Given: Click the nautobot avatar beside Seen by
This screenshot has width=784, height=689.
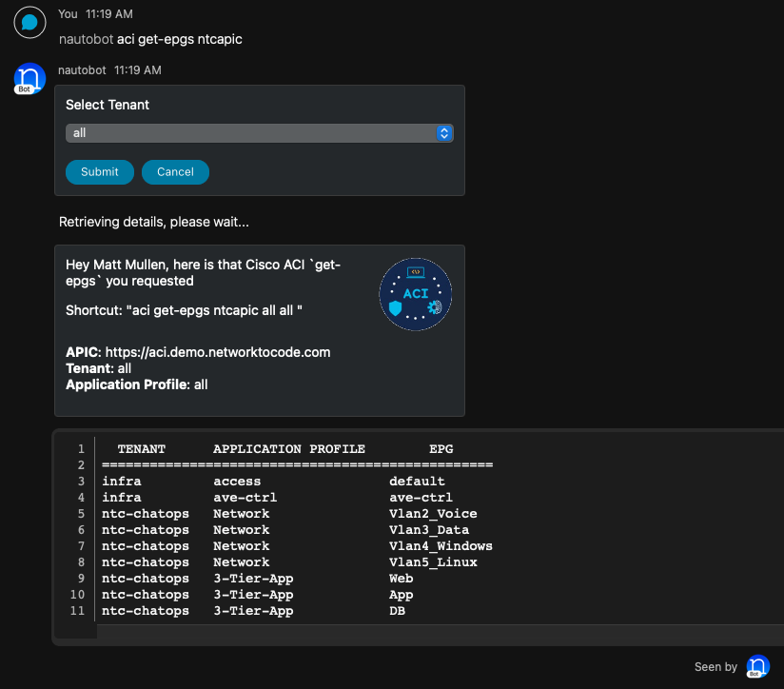Looking at the screenshot, I should coord(757,666).
